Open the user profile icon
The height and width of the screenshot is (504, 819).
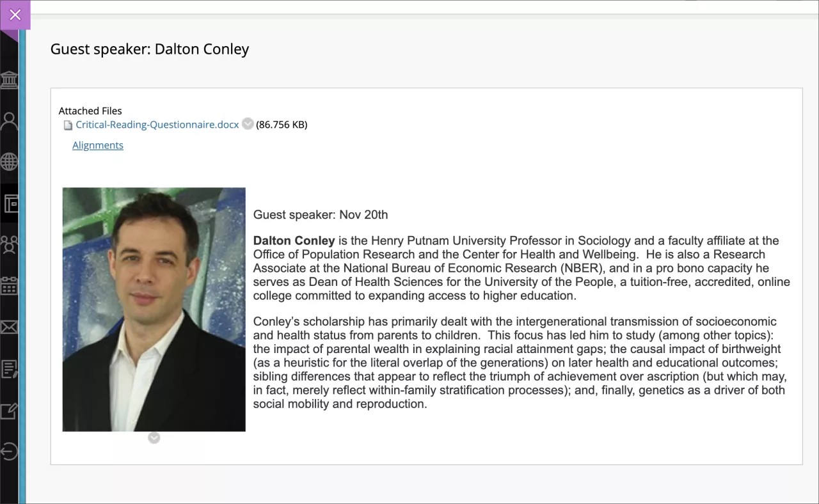pyautogui.click(x=9, y=120)
